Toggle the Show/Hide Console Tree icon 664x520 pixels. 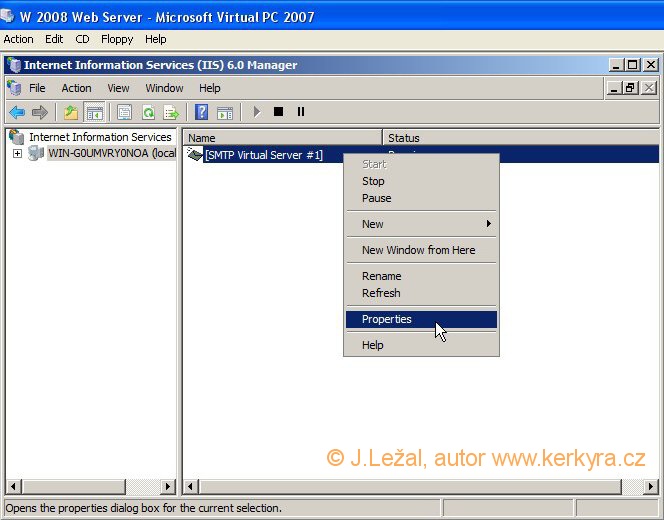pos(94,112)
